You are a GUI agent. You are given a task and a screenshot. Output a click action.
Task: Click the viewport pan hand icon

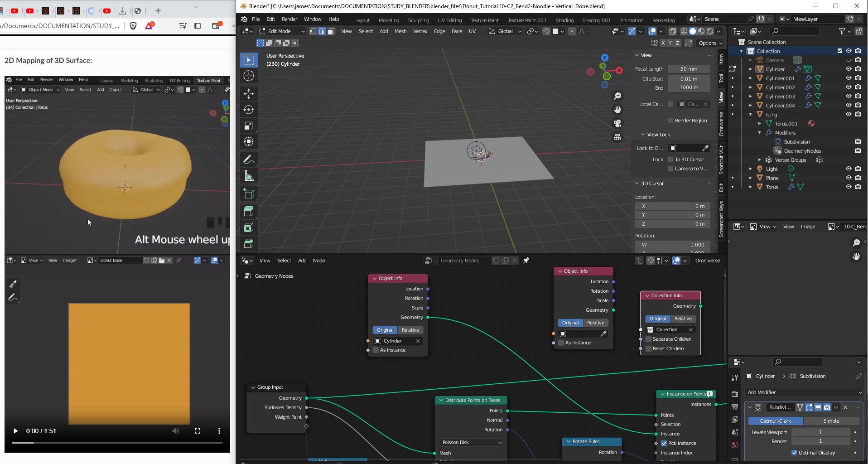pyautogui.click(x=617, y=110)
